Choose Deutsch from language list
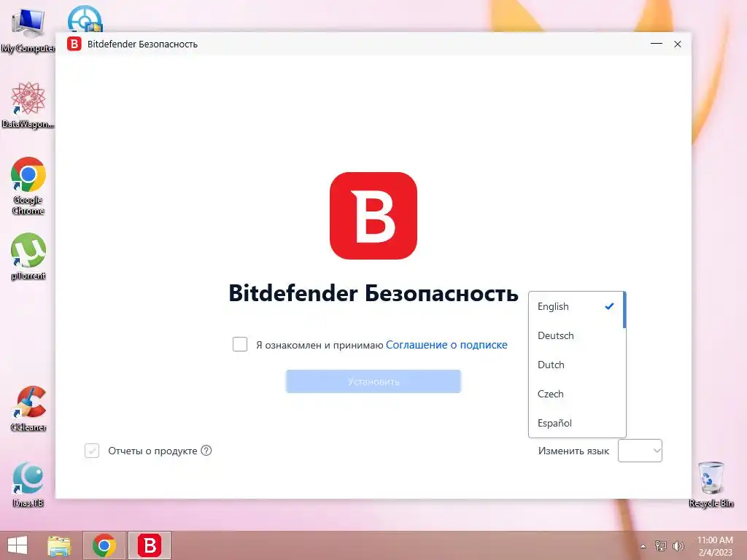The width and height of the screenshot is (747, 560). click(x=576, y=335)
